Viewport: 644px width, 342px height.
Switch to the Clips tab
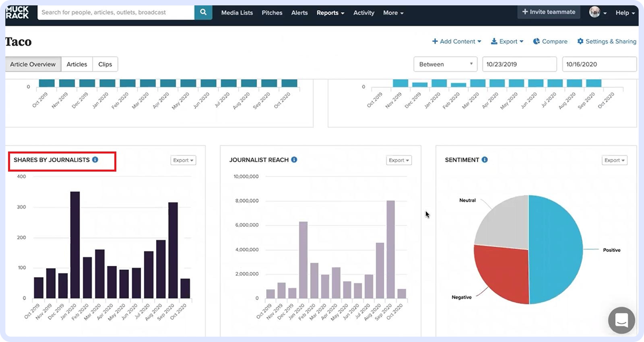pos(105,64)
